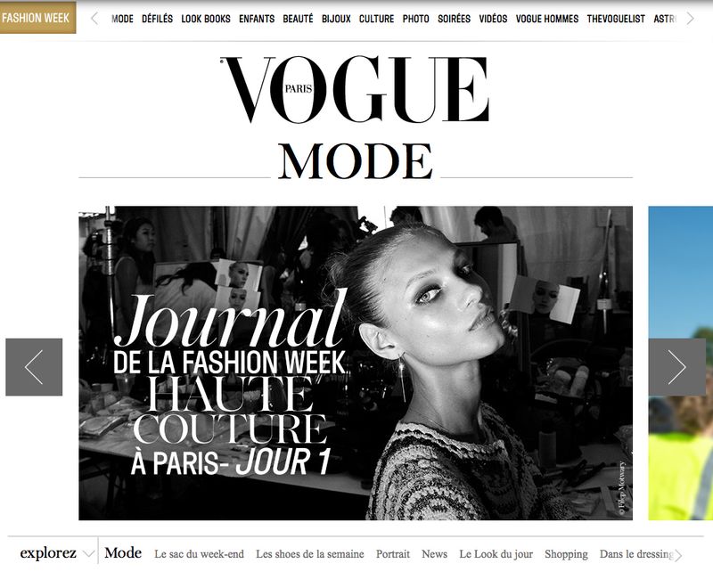
Task: Click the Vogue Paris logo
Action: pyautogui.click(x=354, y=89)
